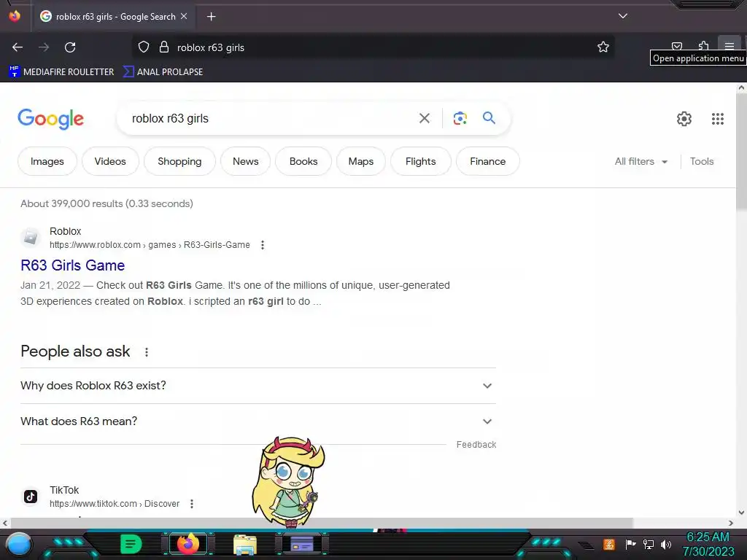
Task: Open MEDIAFIRE ROULETTER bookmark
Action: pyautogui.click(x=61, y=72)
